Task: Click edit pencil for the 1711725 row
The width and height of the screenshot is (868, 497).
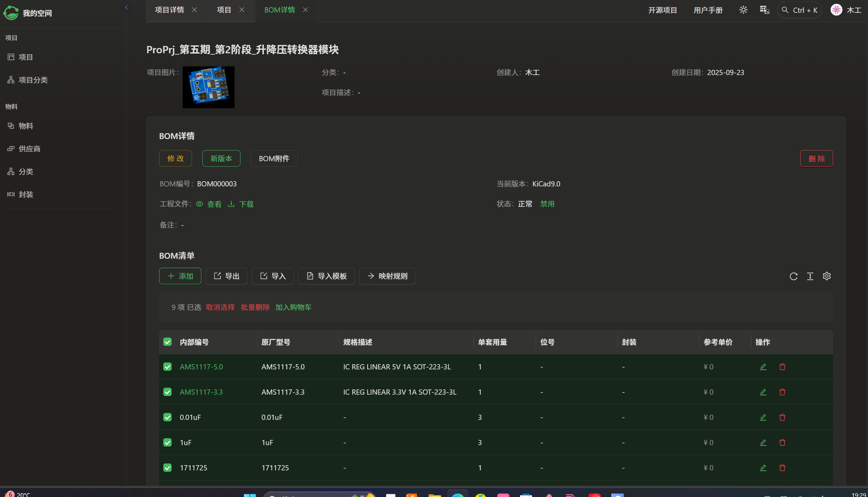Action: pyautogui.click(x=763, y=468)
